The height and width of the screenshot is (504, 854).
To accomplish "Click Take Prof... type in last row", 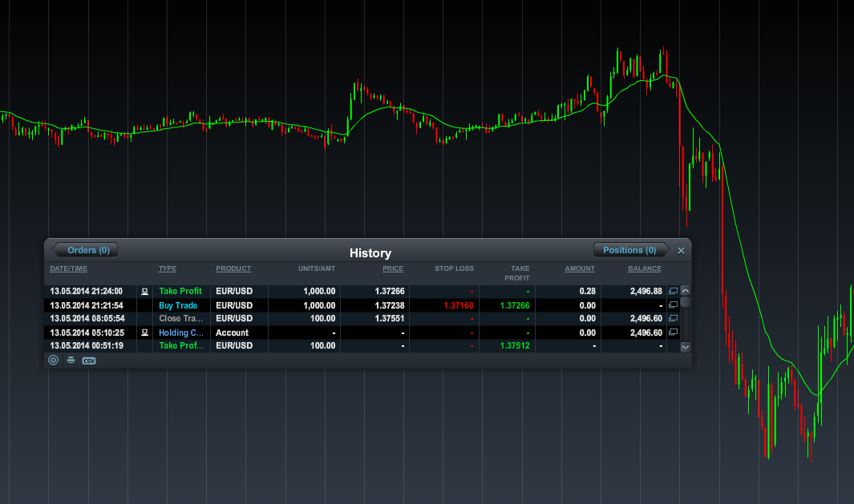I will click(x=180, y=345).
